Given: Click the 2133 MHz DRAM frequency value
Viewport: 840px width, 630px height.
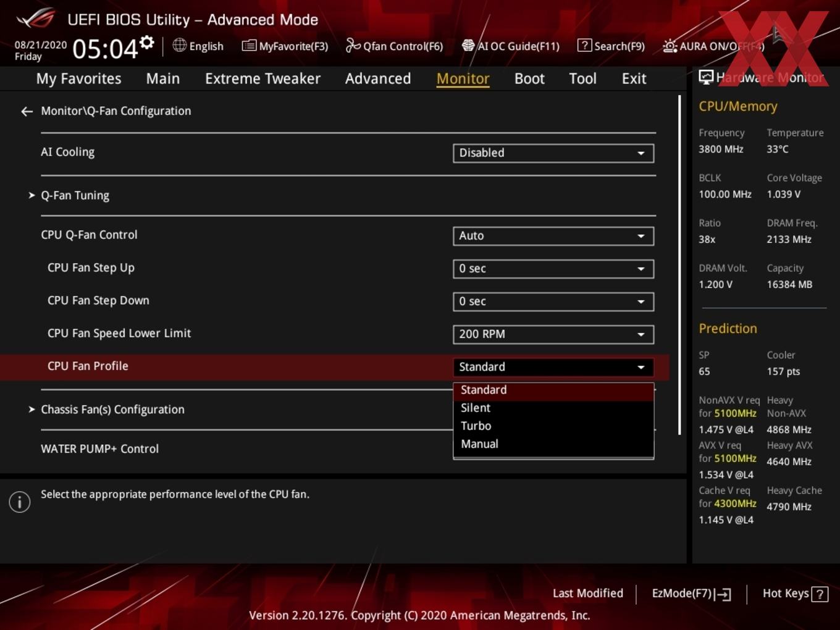Looking at the screenshot, I should pos(789,240).
